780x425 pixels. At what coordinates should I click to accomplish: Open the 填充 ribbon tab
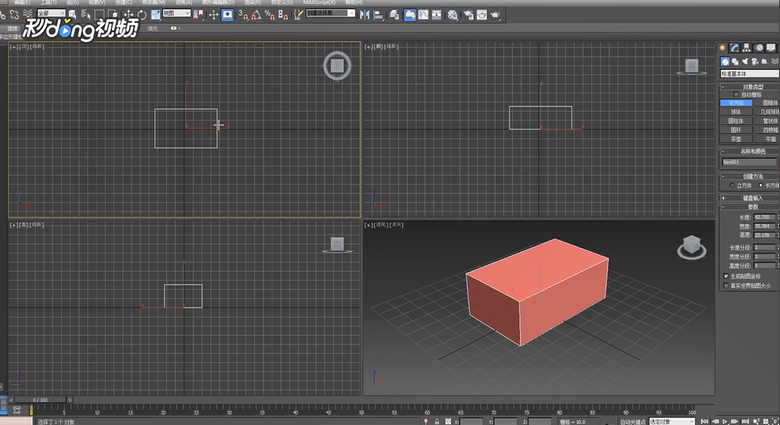[153, 28]
